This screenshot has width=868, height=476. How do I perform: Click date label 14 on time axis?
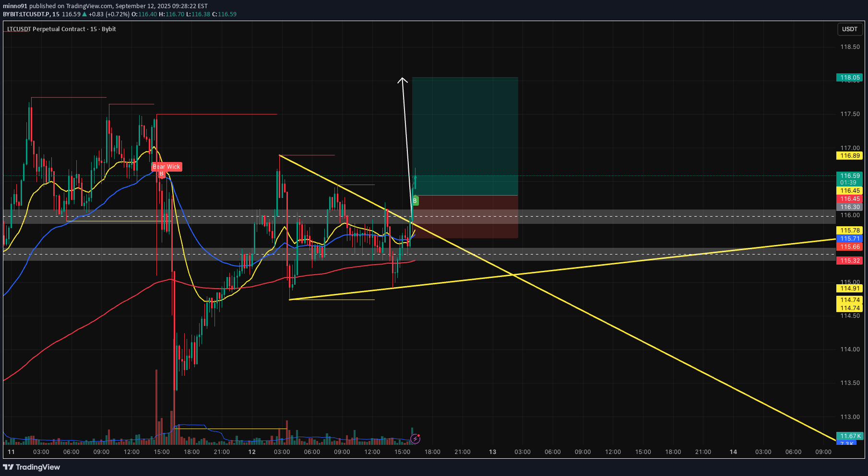pos(733,452)
